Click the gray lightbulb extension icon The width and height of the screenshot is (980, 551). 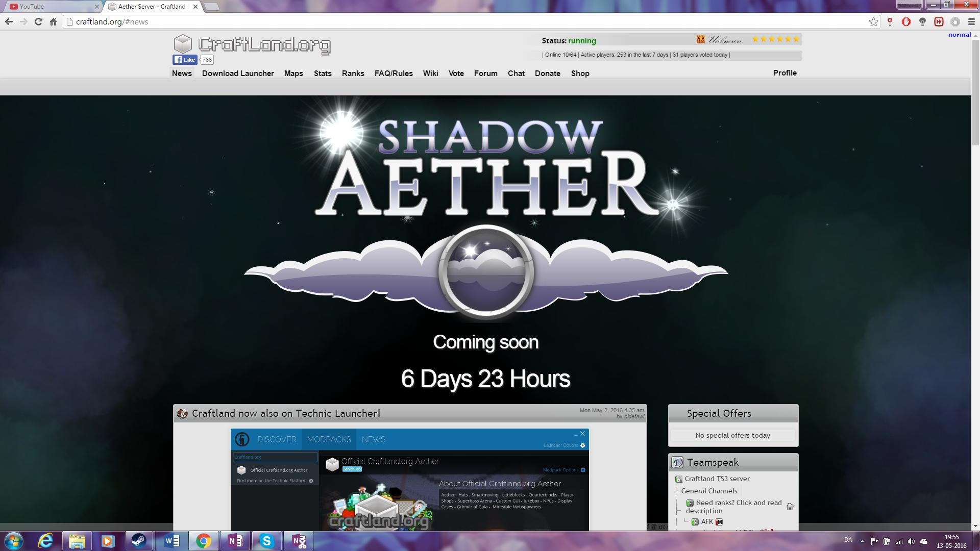922,21
